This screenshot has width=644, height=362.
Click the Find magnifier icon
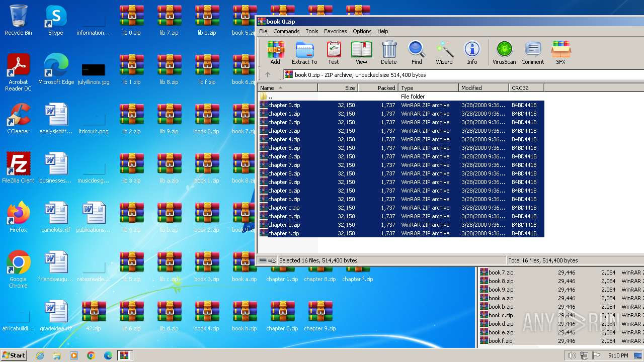coord(417,53)
